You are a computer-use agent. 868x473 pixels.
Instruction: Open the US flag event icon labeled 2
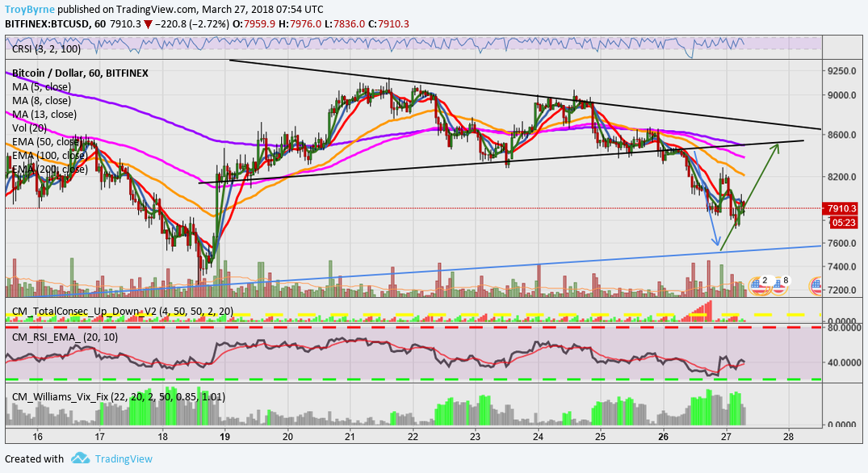pos(758,285)
